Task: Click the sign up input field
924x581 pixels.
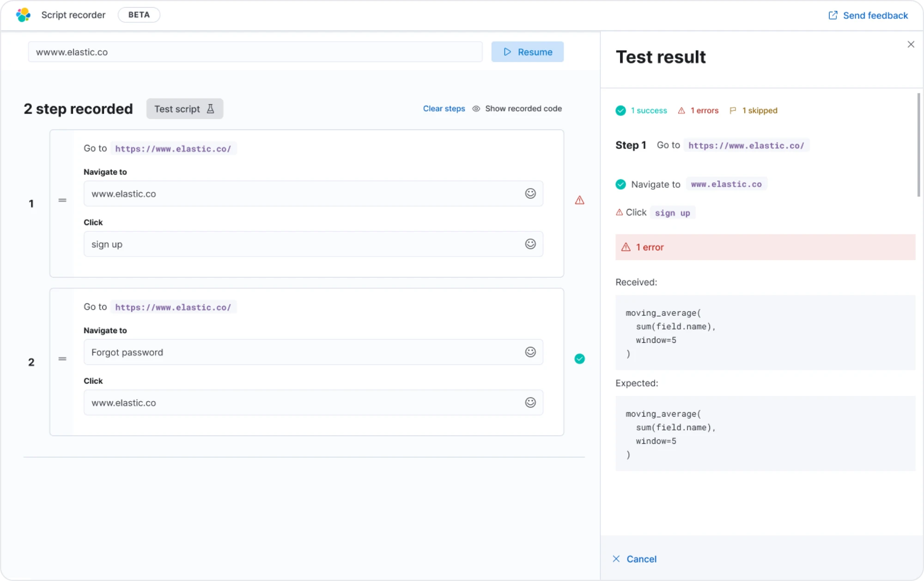Action: pos(313,244)
